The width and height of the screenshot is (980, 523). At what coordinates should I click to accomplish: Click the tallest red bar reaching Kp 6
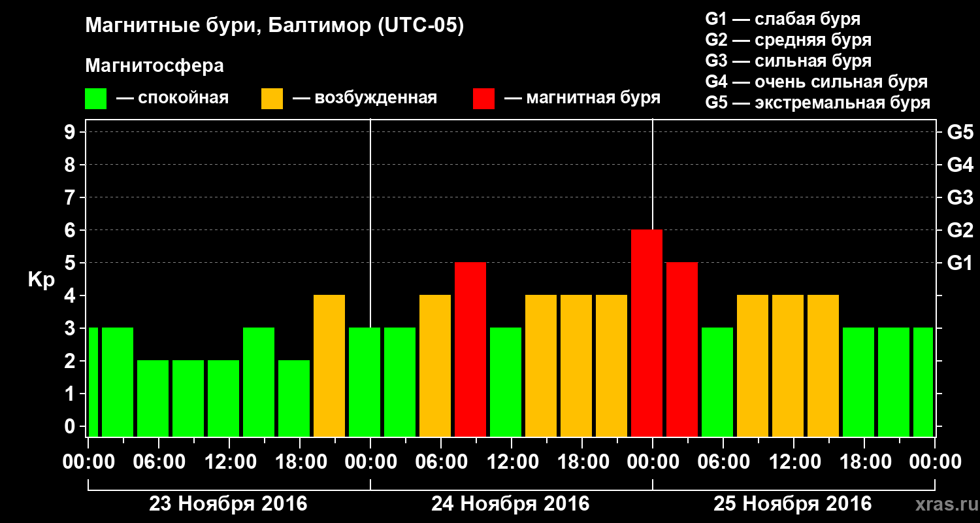tap(647, 333)
